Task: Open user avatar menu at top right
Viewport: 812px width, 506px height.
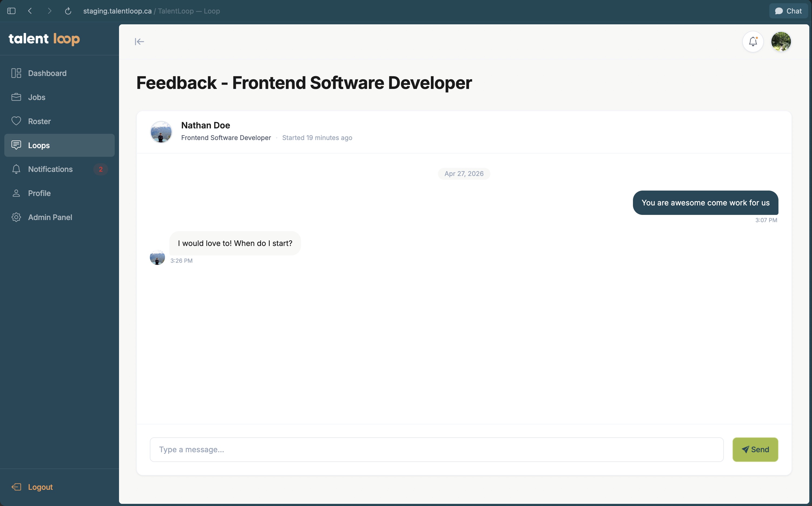Action: [781, 42]
